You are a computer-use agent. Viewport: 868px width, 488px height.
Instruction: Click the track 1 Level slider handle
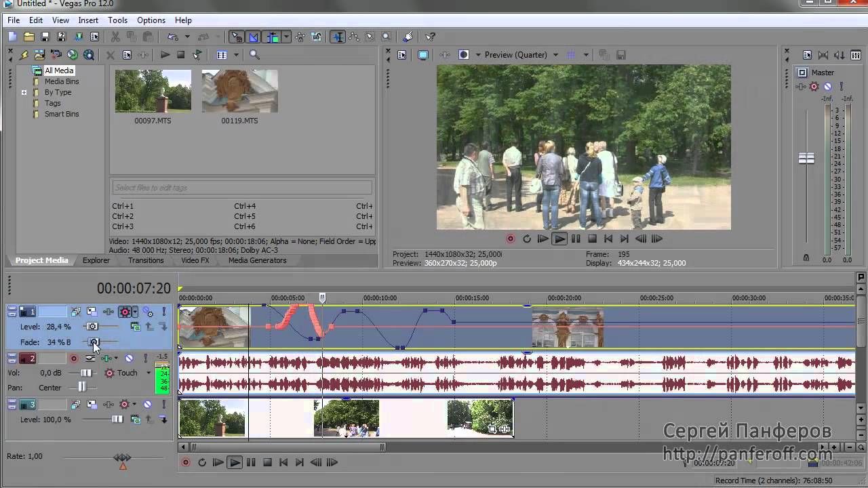point(93,327)
